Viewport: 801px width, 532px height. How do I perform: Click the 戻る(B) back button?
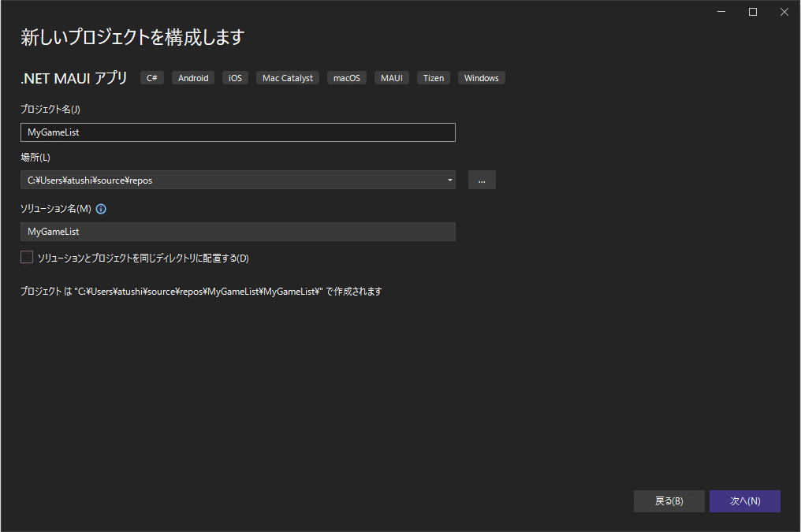[x=669, y=500]
